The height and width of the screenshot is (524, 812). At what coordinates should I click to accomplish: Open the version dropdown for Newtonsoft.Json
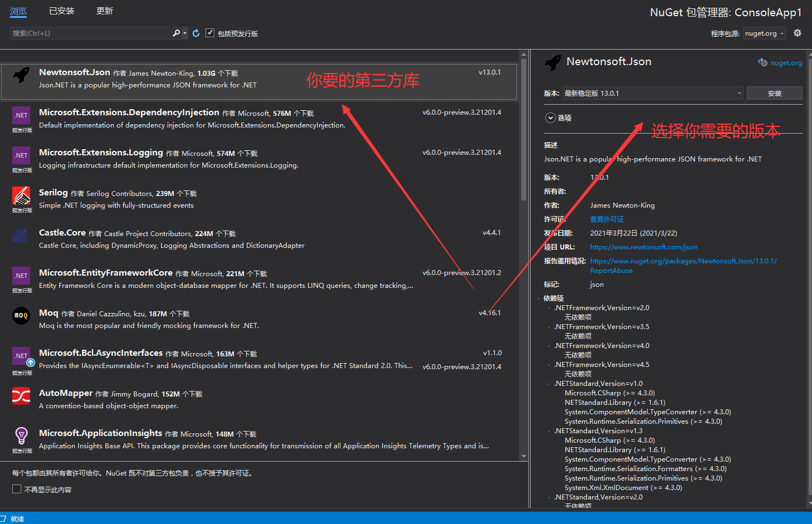pos(653,93)
